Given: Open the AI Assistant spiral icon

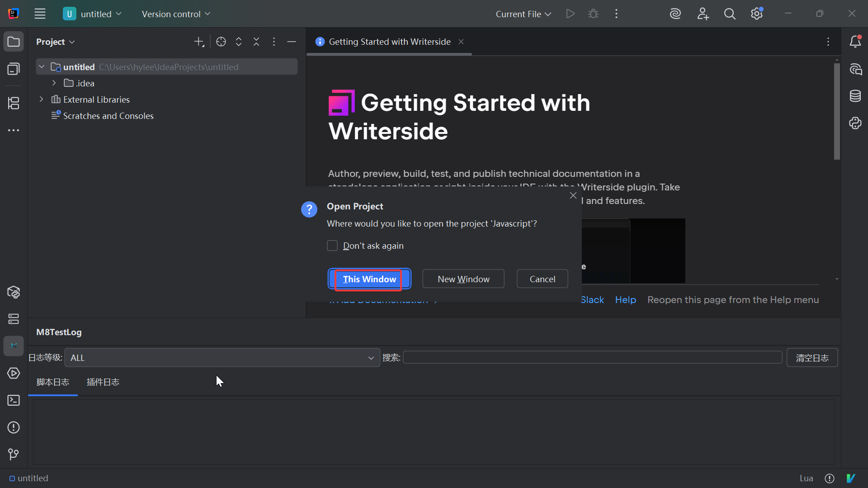Looking at the screenshot, I should coord(675,14).
